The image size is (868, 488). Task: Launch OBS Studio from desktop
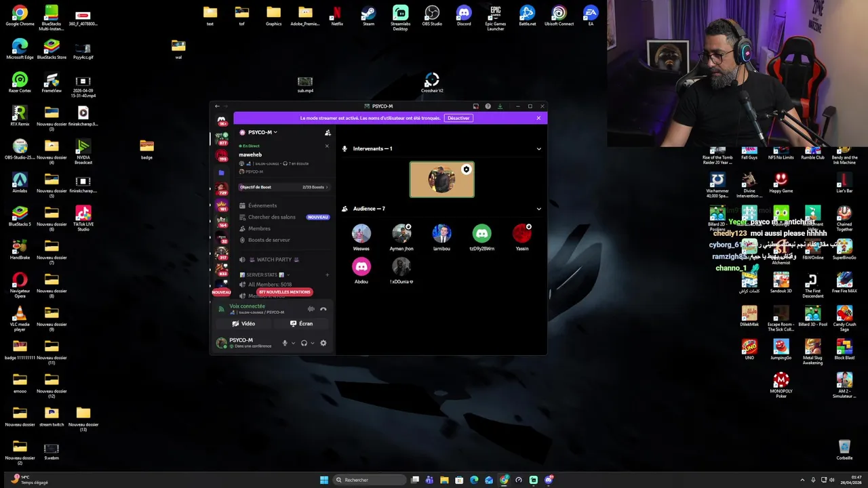point(432,16)
